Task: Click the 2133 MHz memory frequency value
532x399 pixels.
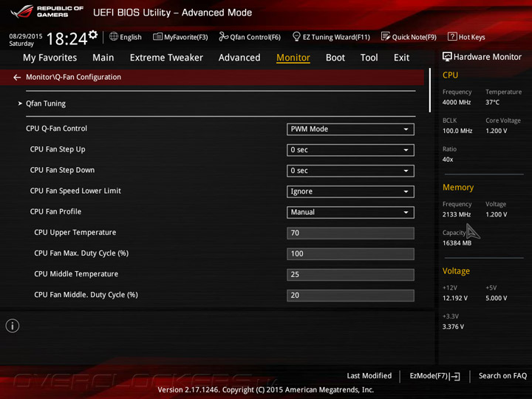Action: (457, 214)
